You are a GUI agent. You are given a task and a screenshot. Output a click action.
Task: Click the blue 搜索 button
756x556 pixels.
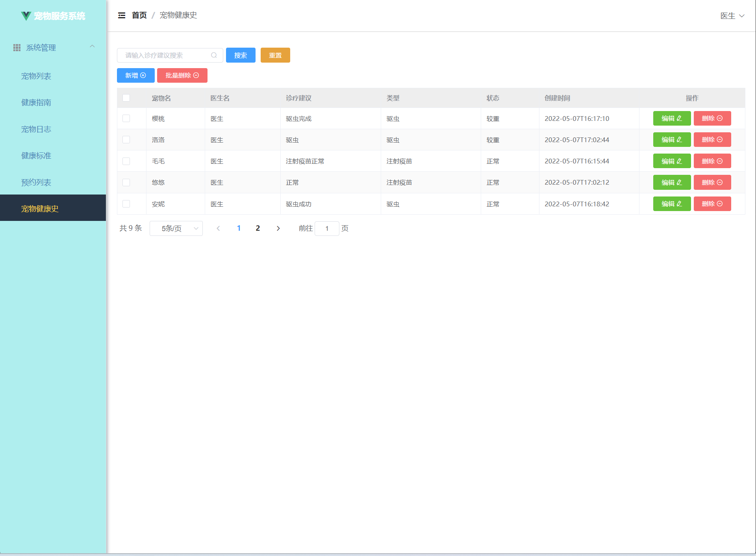point(241,55)
